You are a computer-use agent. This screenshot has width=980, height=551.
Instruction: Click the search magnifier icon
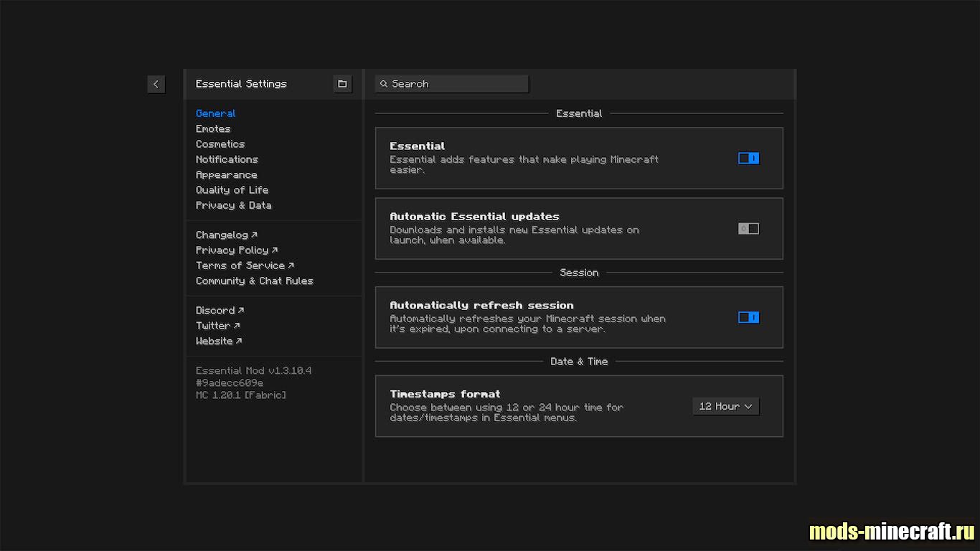[384, 84]
